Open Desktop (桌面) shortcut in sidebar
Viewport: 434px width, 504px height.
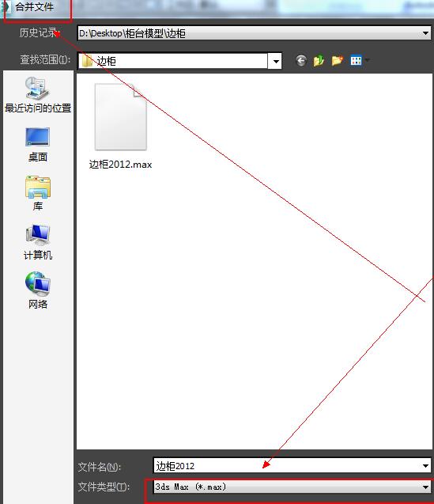point(38,145)
